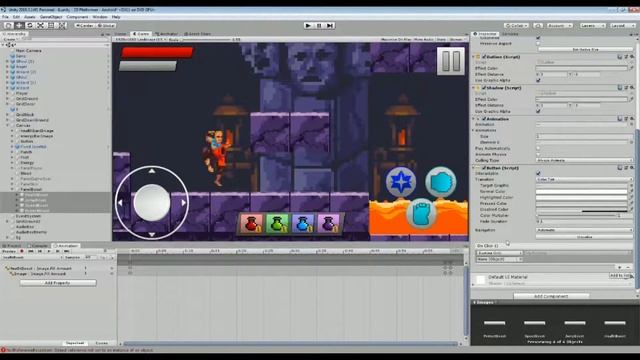The image size is (640, 360).
Task: Click the joystick center knob
Action: (x=152, y=203)
